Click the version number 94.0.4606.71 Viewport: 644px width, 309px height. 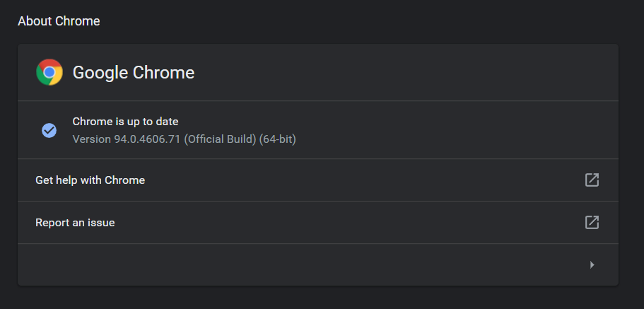coord(147,139)
